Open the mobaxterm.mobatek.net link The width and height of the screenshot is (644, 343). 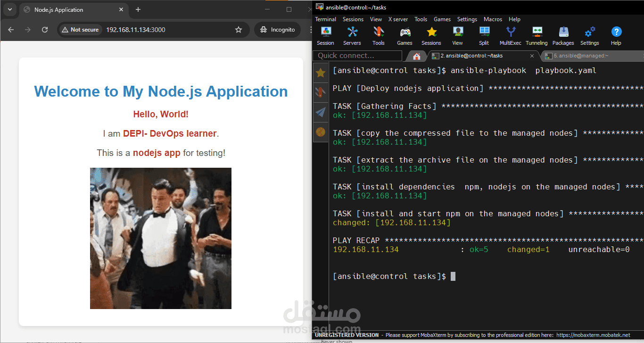pos(593,335)
